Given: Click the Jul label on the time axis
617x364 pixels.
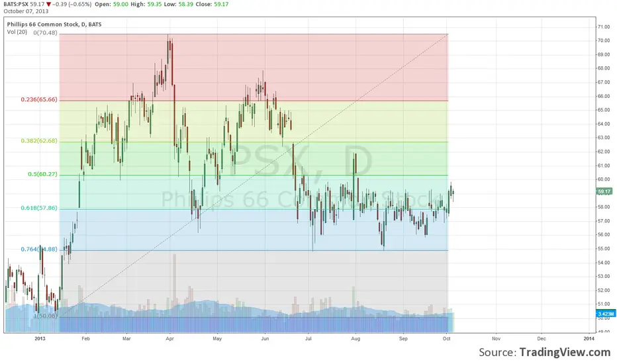Looking at the screenshot, I should coord(308,338).
